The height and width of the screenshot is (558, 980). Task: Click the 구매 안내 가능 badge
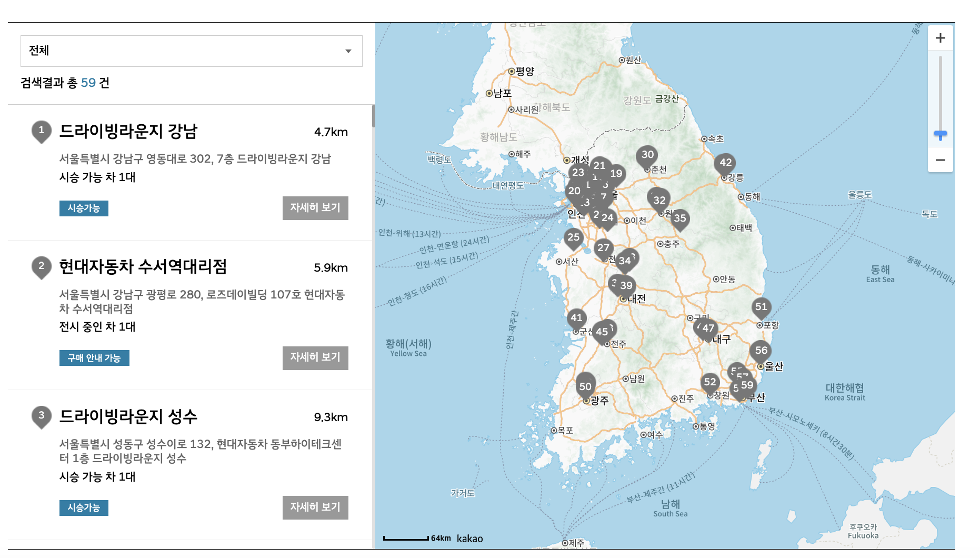[94, 358]
